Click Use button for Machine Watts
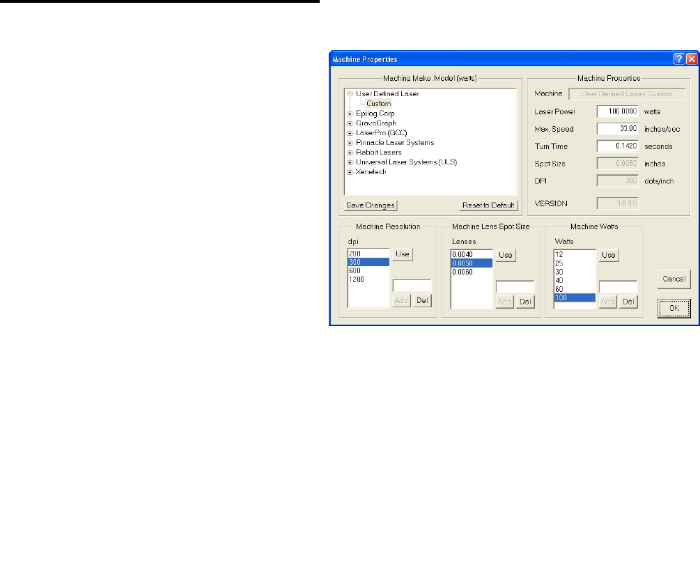Screen dimensions: 700x588 point(609,255)
